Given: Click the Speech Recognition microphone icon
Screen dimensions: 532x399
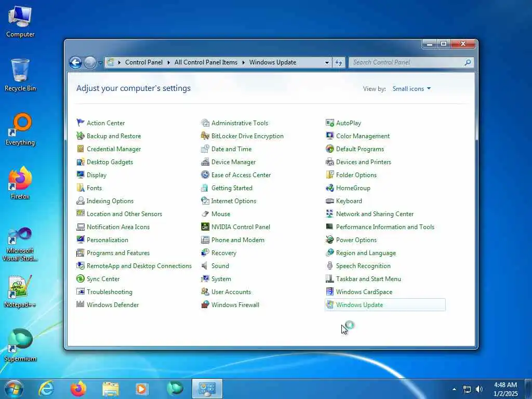Looking at the screenshot, I should [330, 265].
